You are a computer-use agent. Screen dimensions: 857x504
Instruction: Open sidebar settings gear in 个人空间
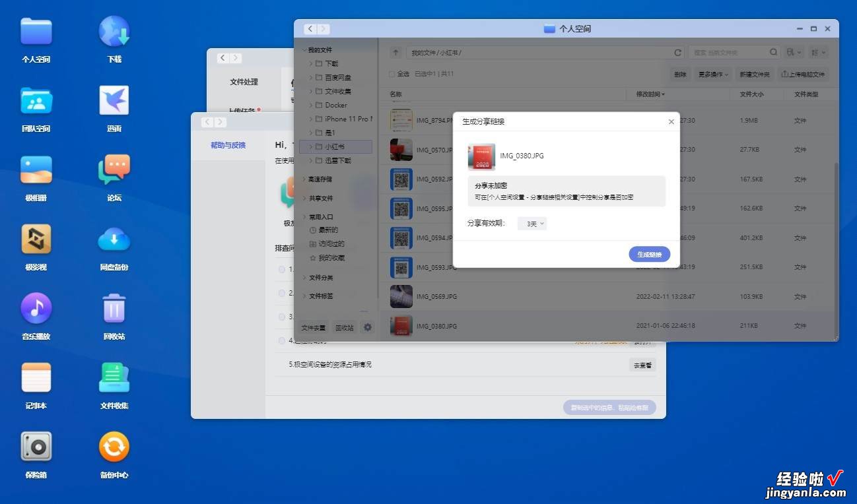coord(368,327)
